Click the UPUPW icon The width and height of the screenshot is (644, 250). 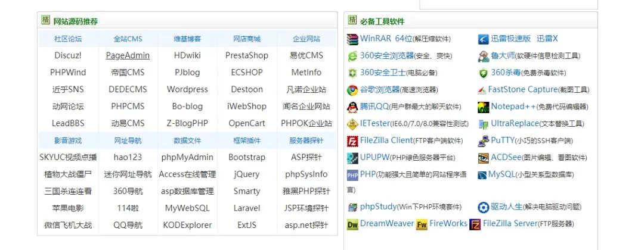coord(352,158)
